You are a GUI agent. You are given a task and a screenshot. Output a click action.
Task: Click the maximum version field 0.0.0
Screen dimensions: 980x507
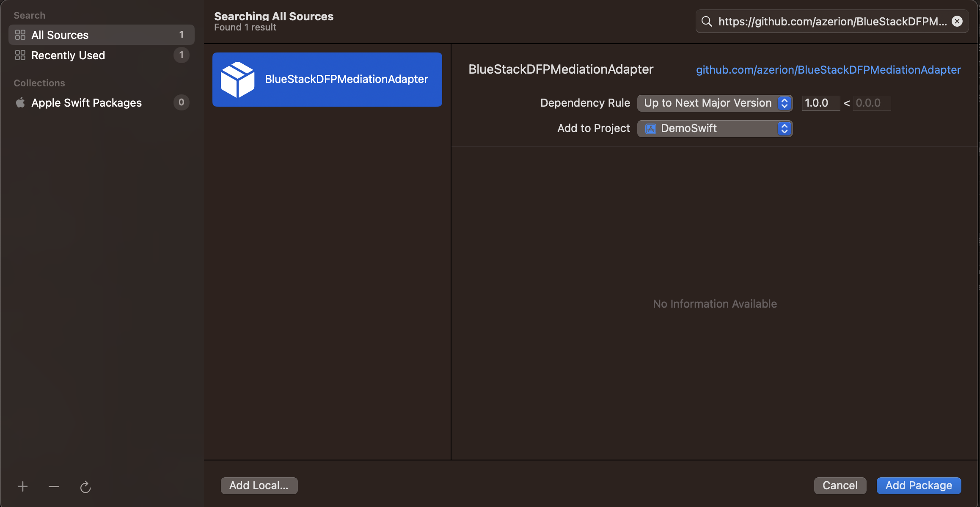click(x=872, y=103)
